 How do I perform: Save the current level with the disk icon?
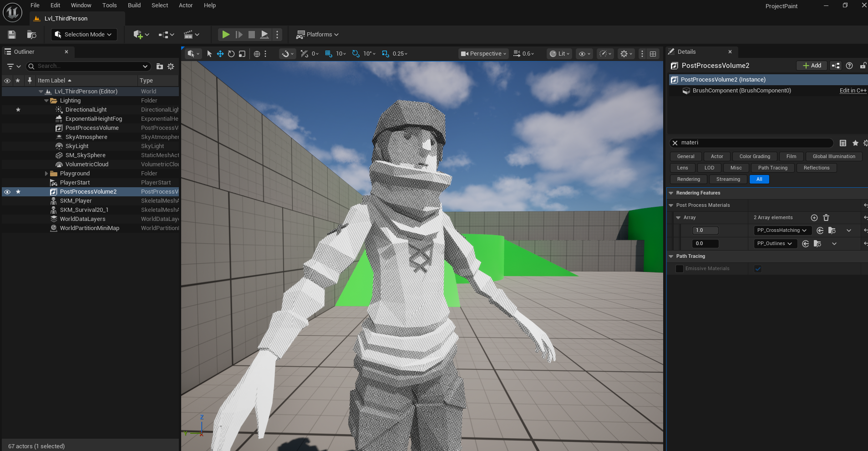(12, 35)
